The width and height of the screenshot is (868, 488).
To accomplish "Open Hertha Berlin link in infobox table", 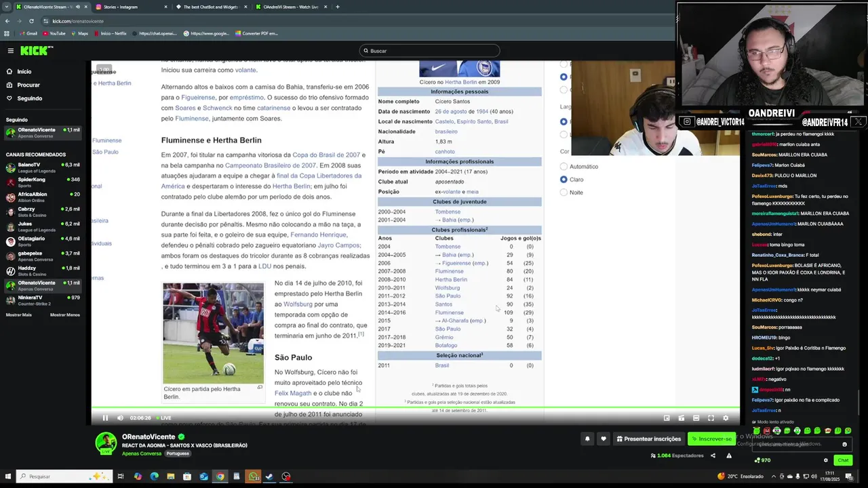I will coord(451,279).
